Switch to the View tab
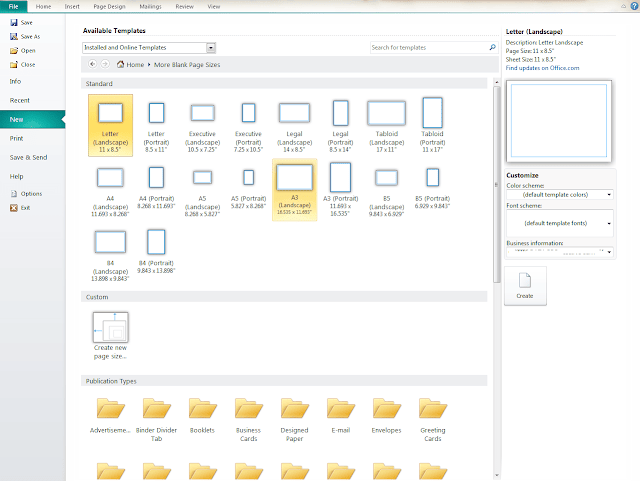 click(x=213, y=7)
